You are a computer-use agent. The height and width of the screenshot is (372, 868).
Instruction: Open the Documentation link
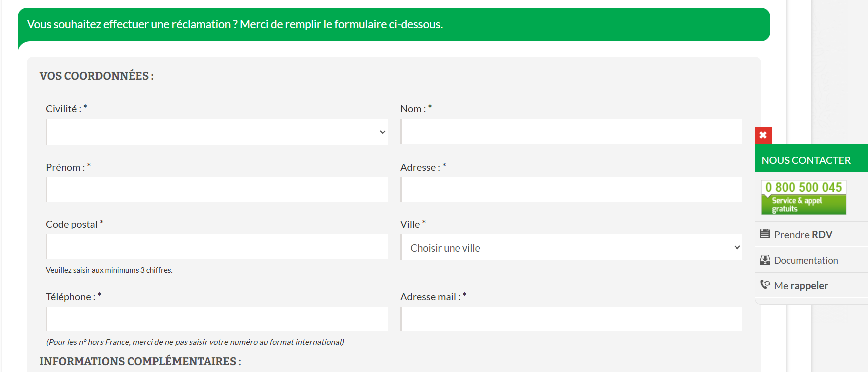pos(806,260)
